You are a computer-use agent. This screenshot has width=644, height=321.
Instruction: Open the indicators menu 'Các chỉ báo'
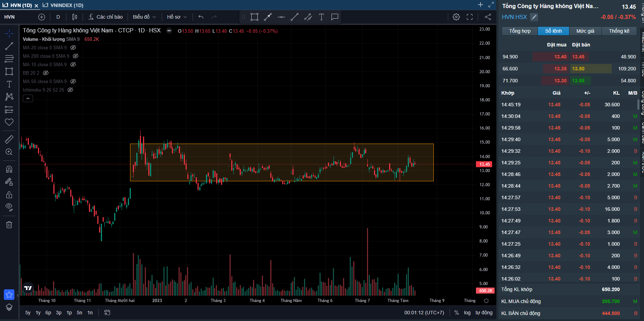click(105, 17)
